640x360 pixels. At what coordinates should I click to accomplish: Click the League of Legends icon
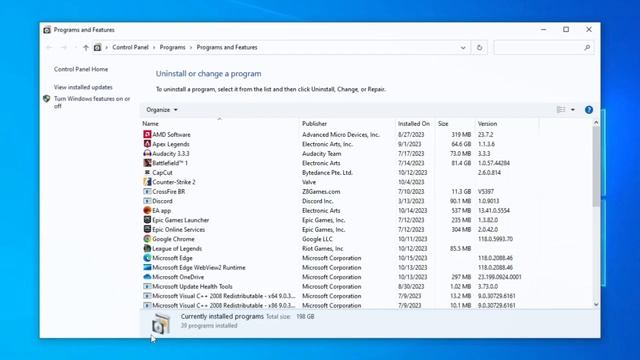click(x=147, y=248)
